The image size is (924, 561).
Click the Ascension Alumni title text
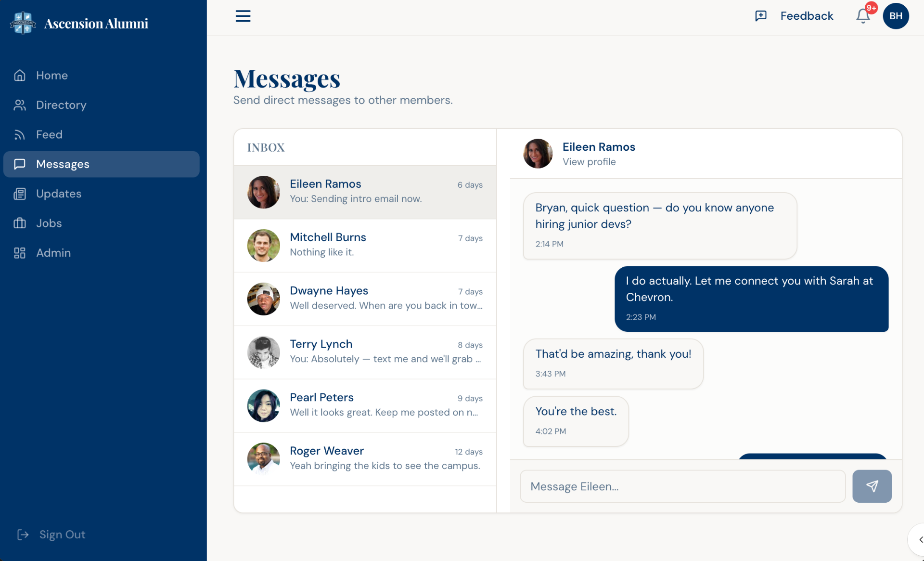tap(96, 24)
